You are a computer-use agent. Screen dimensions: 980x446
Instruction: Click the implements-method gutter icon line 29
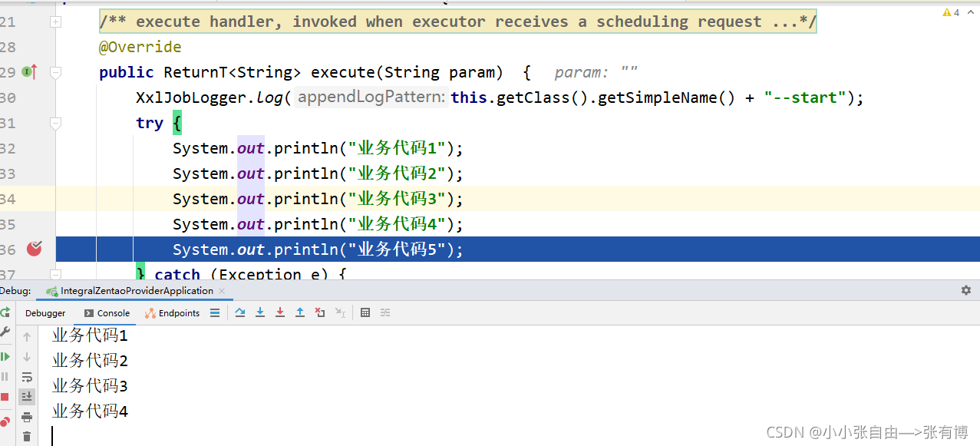pos(29,72)
